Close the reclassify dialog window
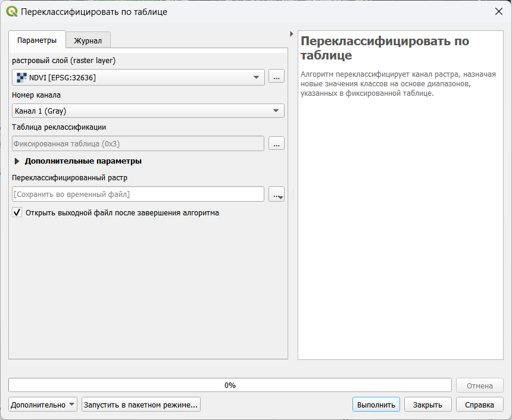The width and height of the screenshot is (512, 420). [x=498, y=11]
